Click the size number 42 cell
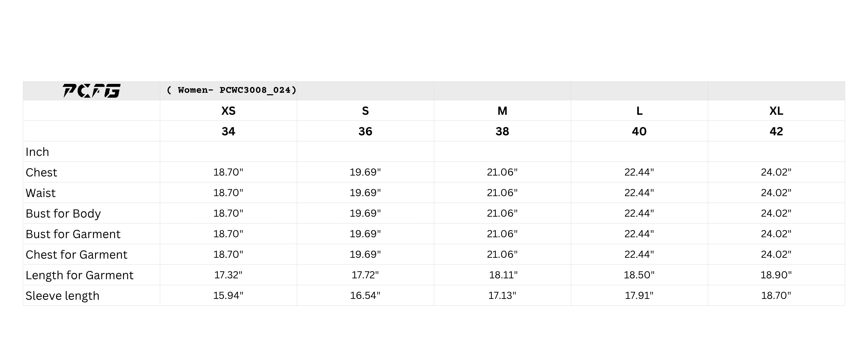 pos(776,131)
